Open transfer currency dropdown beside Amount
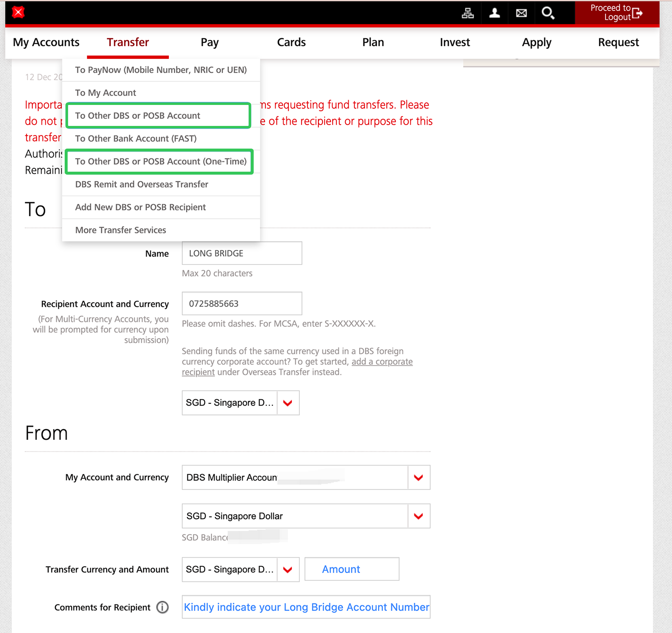Viewport: 672px width, 633px height. [x=288, y=570]
